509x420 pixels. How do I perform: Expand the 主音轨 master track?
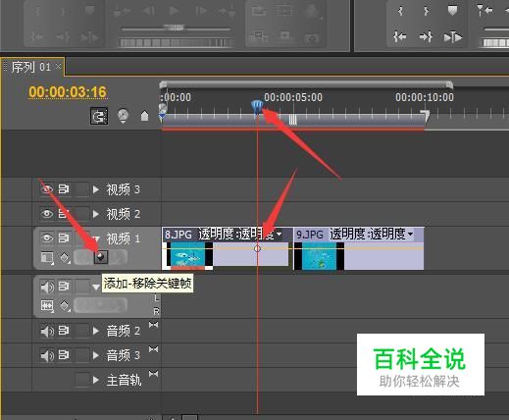(x=96, y=380)
